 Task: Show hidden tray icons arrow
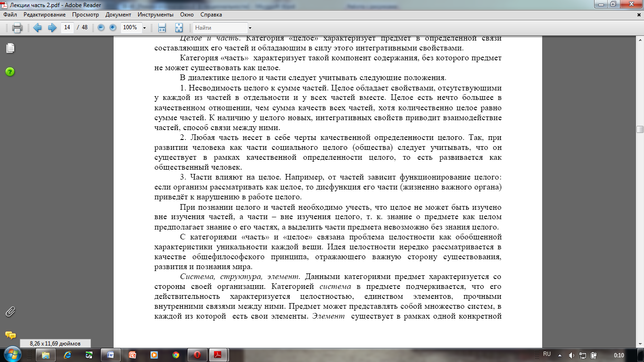pyautogui.click(x=560, y=355)
